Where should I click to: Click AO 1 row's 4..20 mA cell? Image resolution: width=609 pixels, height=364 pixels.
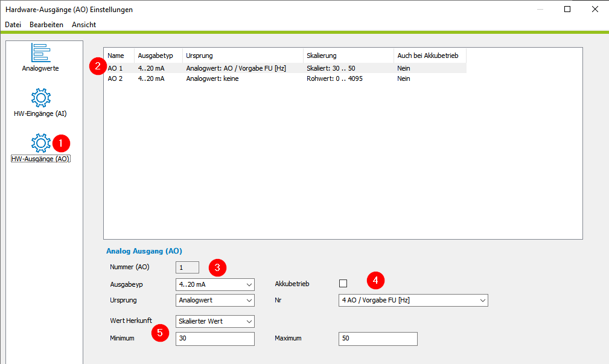click(151, 68)
